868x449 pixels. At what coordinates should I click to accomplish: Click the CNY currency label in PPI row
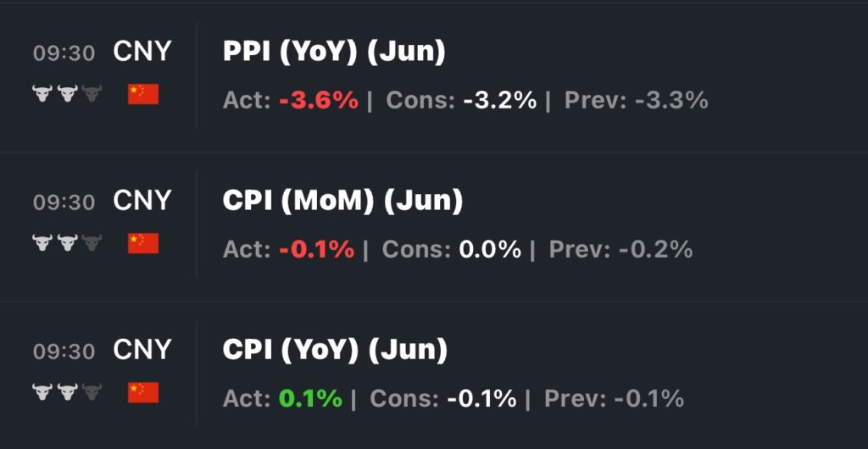142,52
